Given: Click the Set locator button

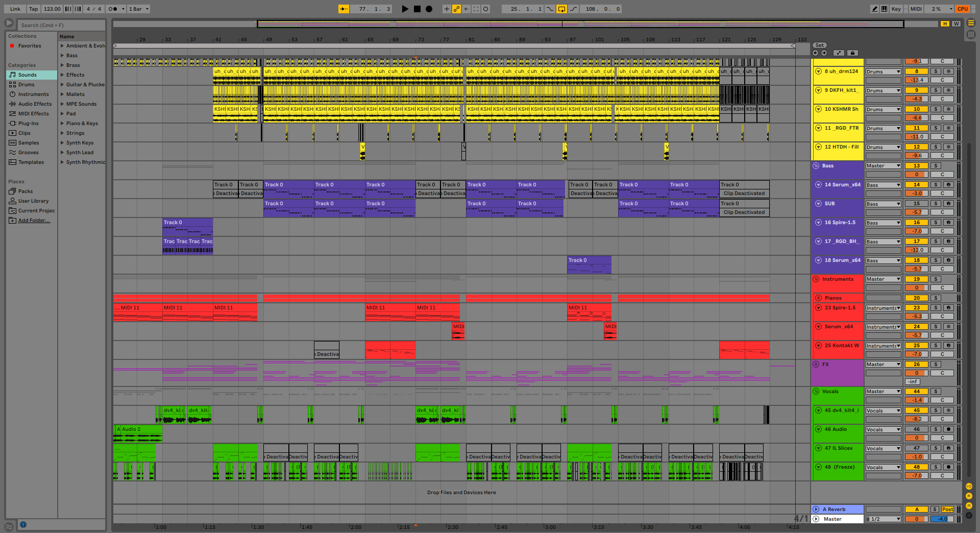Looking at the screenshot, I should 820,45.
